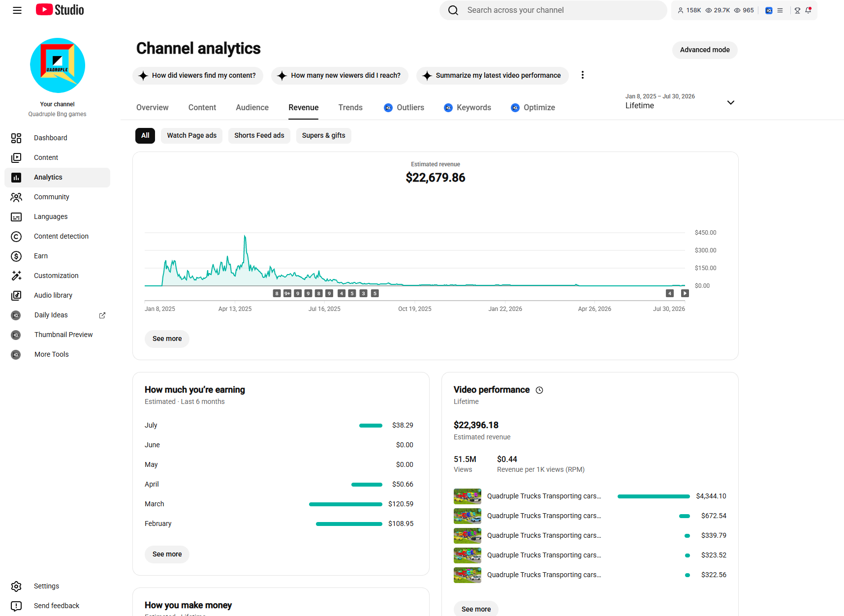Switch to the Overview tab
The image size is (844, 616).
pos(152,108)
